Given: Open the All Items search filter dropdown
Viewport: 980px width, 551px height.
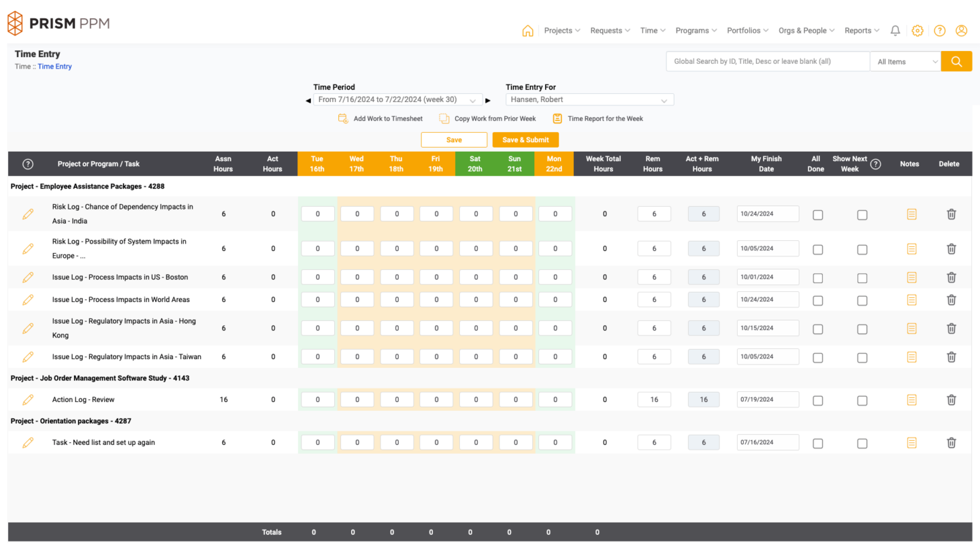Looking at the screenshot, I should click(x=905, y=61).
